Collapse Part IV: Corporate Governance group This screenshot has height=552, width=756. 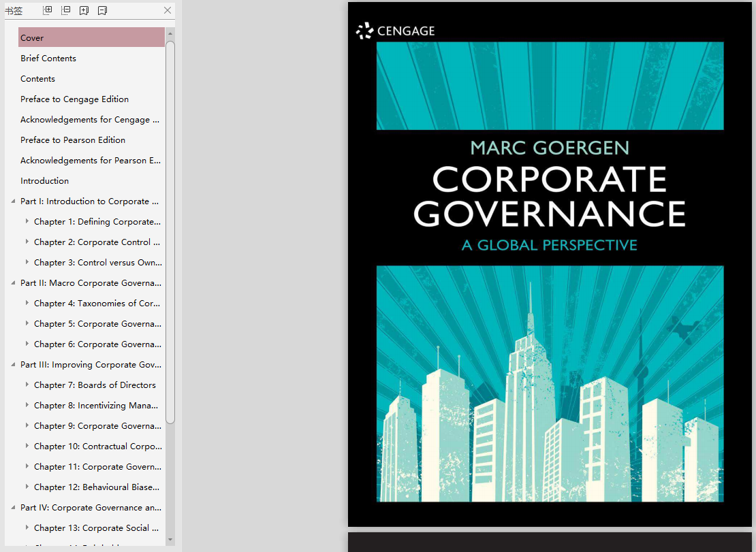tap(13, 507)
